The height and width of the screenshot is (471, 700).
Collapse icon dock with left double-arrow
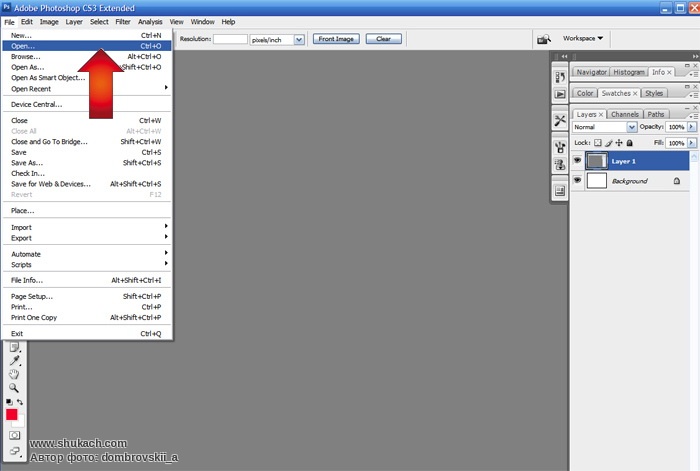tap(564, 56)
